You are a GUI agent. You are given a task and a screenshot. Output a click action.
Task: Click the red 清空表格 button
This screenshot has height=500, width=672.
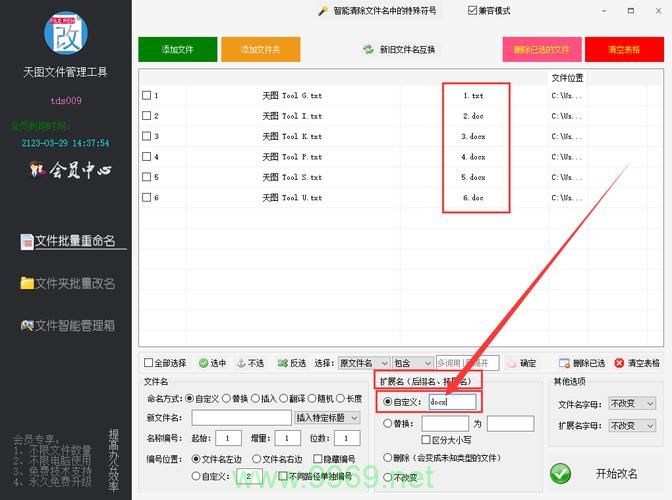tap(624, 50)
